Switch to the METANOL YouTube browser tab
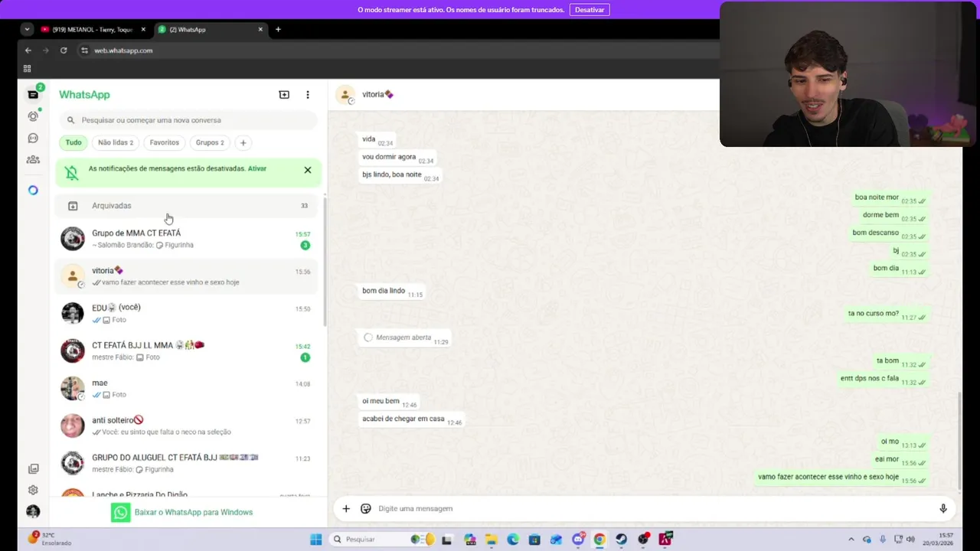The height and width of the screenshot is (551, 980). (92, 29)
